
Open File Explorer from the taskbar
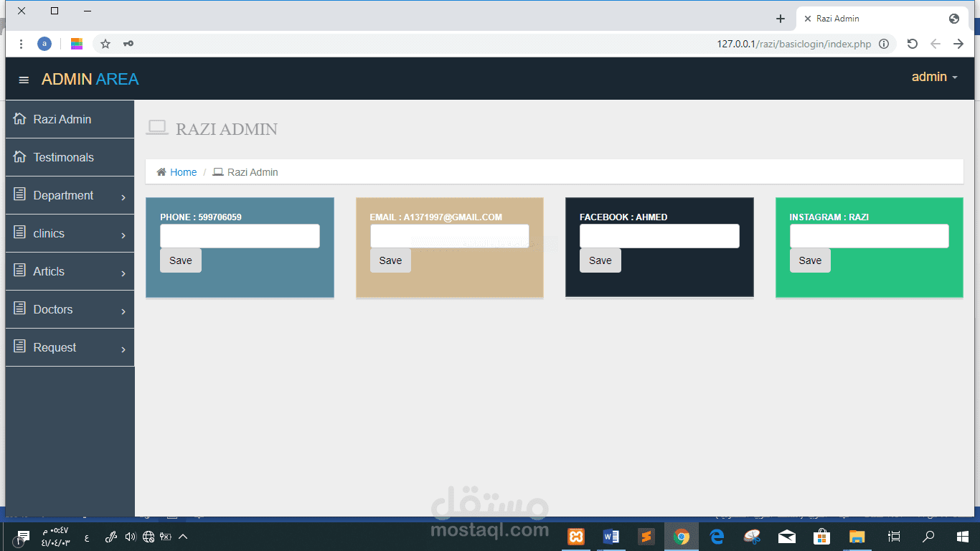pyautogui.click(x=857, y=537)
